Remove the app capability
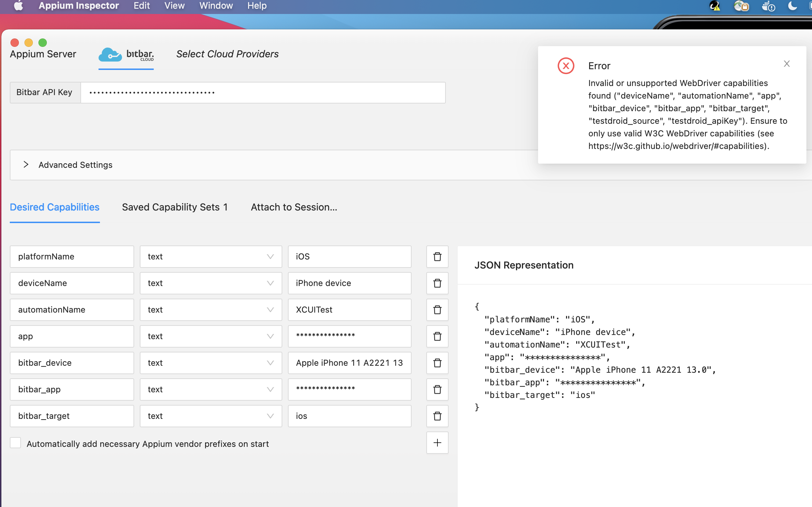812x507 pixels. [x=437, y=336]
